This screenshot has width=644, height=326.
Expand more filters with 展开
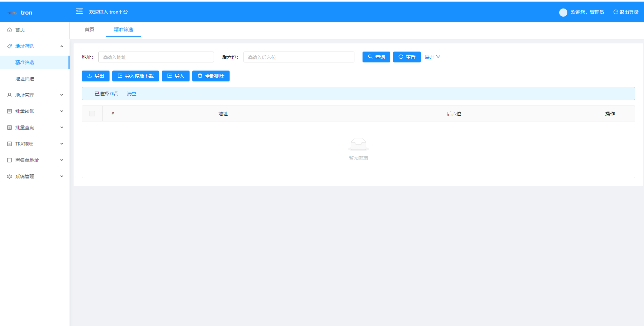[432, 57]
